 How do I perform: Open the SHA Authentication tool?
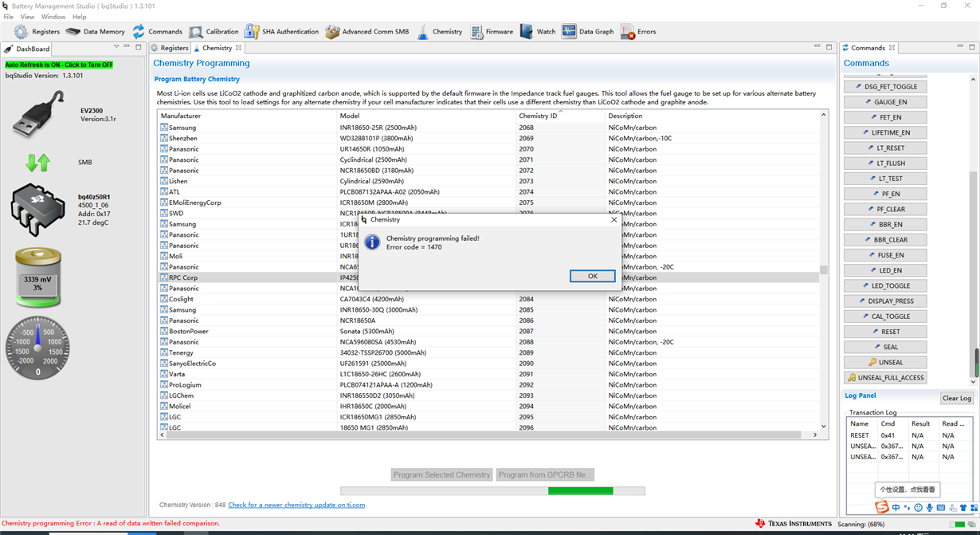281,32
